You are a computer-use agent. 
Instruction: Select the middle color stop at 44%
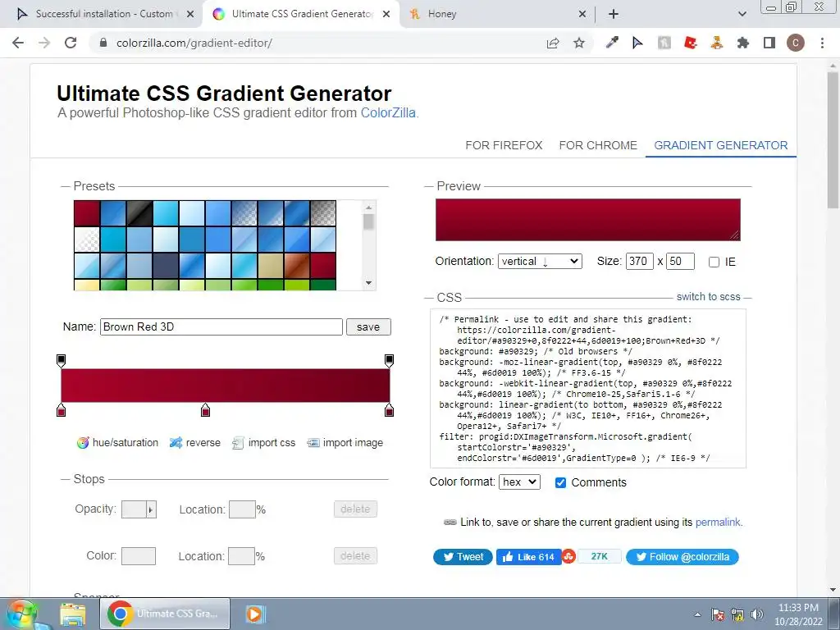[205, 410]
